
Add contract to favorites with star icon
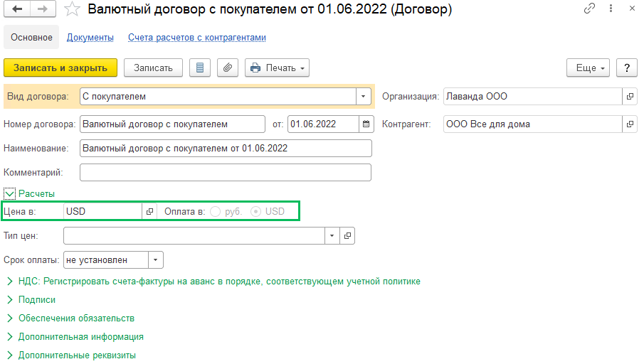[71, 9]
